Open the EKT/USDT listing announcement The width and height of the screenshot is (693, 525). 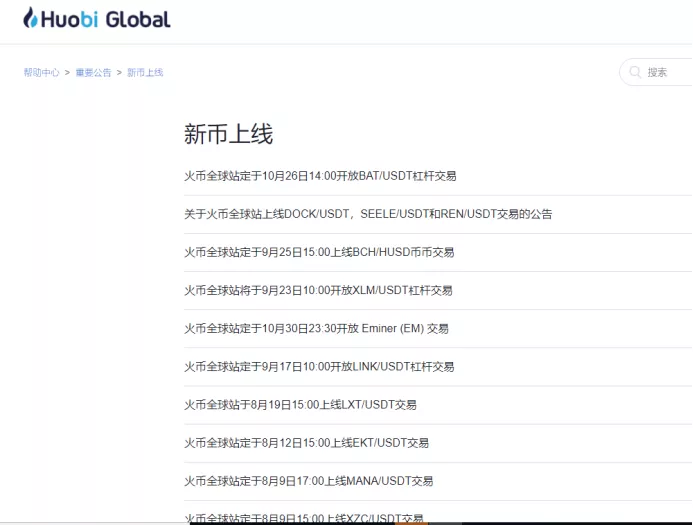click(306, 443)
